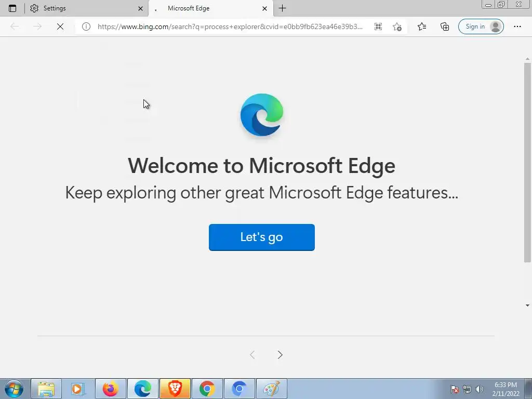Close the Microsoft Edge tab
This screenshot has width=532, height=399.
264,8
